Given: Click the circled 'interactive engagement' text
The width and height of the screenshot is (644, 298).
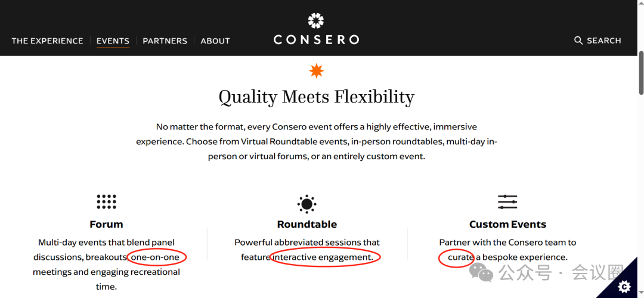Looking at the screenshot, I should [323, 257].
